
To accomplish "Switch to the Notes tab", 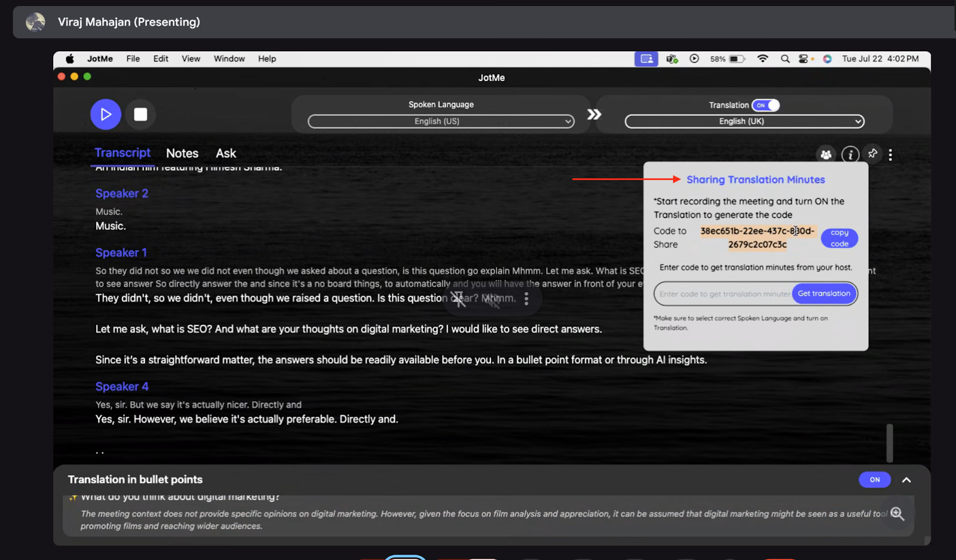I will [182, 153].
